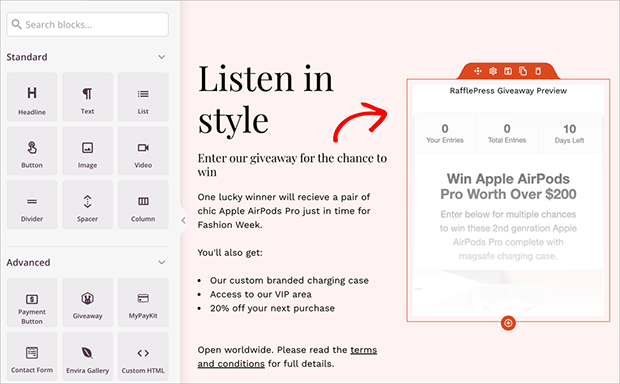The width and height of the screenshot is (620, 384).
Task: Collapse the blocks sidebar panel arrow
Action: tap(183, 220)
